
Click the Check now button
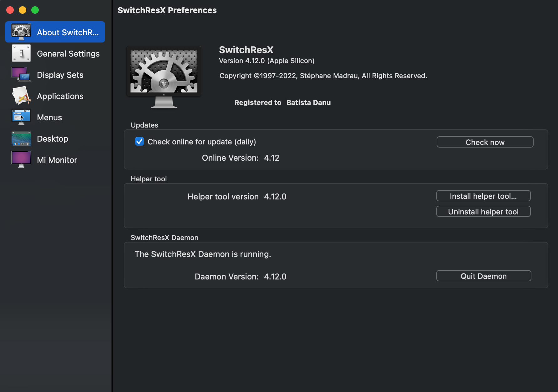pyautogui.click(x=485, y=142)
